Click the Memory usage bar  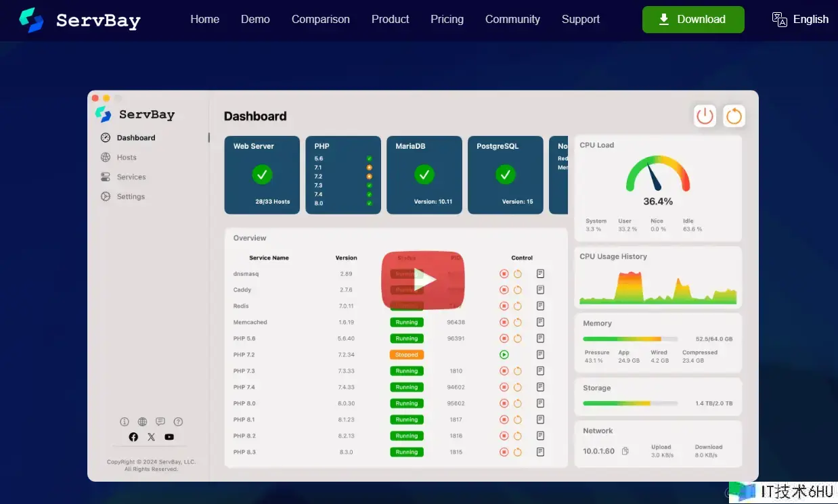630,338
